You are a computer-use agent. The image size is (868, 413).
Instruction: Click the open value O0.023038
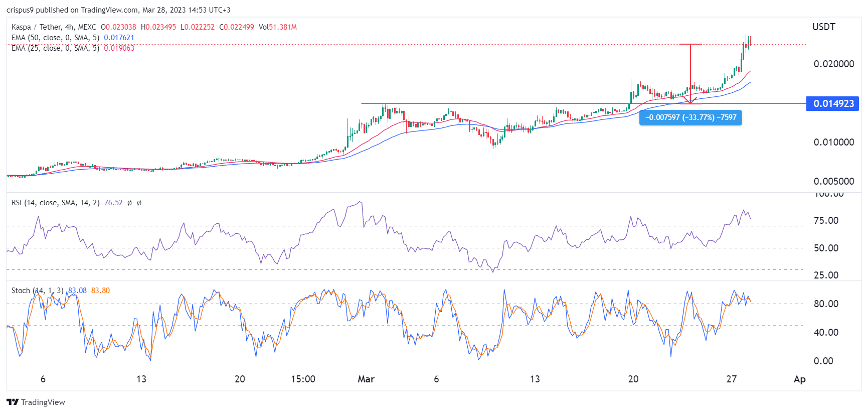click(x=118, y=27)
